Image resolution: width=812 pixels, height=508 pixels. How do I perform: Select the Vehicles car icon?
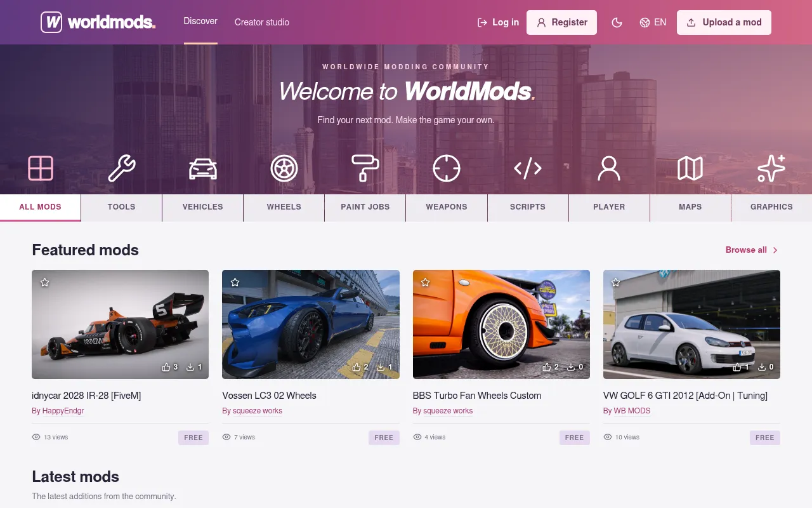tap(203, 168)
